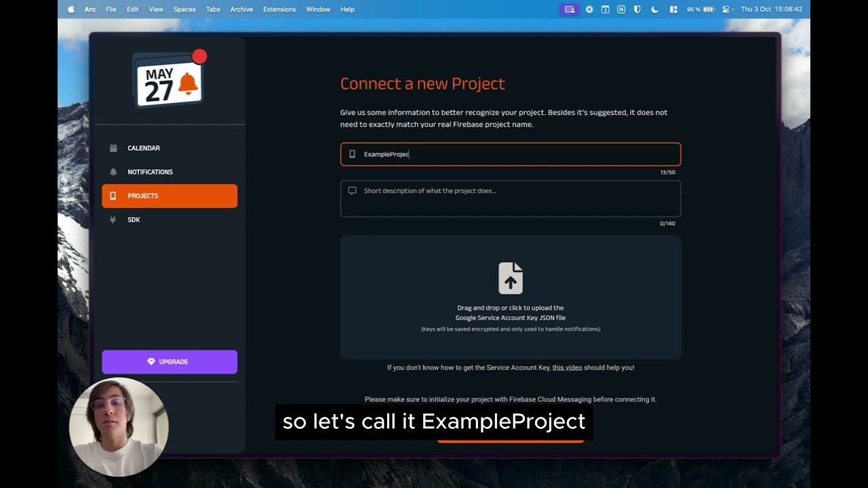Open the File menu
The image size is (868, 488).
click(x=111, y=9)
